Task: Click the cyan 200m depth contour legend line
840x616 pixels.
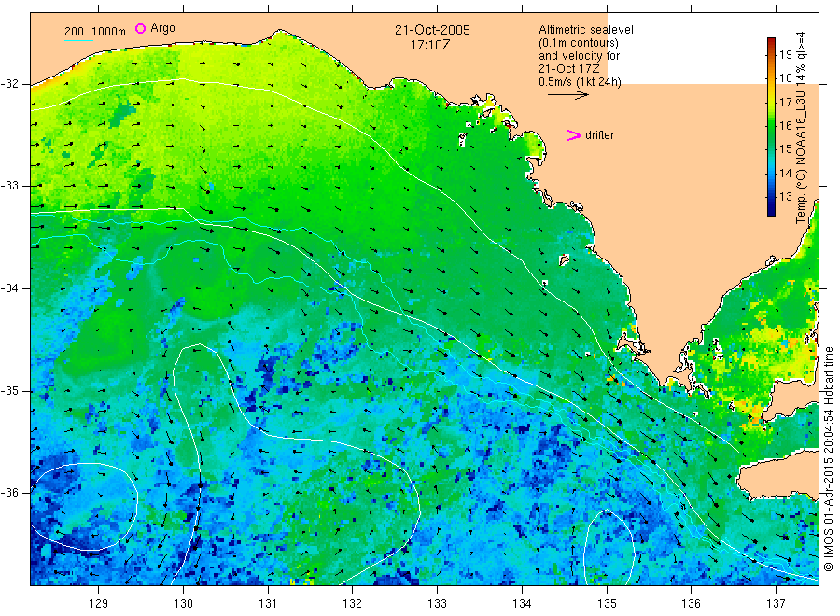Action: (78, 40)
